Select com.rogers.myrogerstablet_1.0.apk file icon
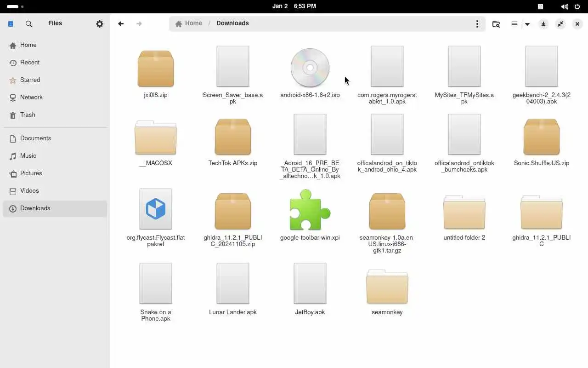This screenshot has height=368, width=588. click(x=387, y=66)
